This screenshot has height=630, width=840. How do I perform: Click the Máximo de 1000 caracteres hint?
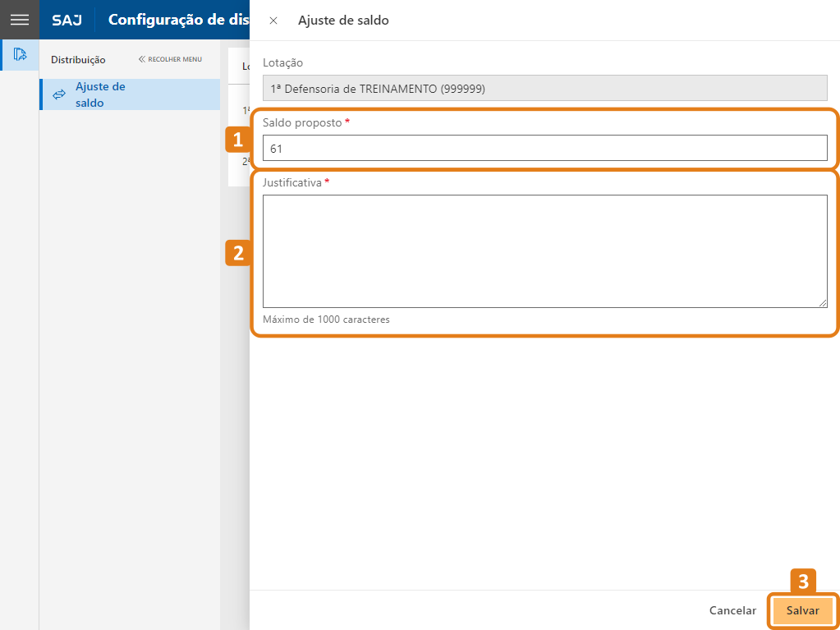(x=326, y=320)
